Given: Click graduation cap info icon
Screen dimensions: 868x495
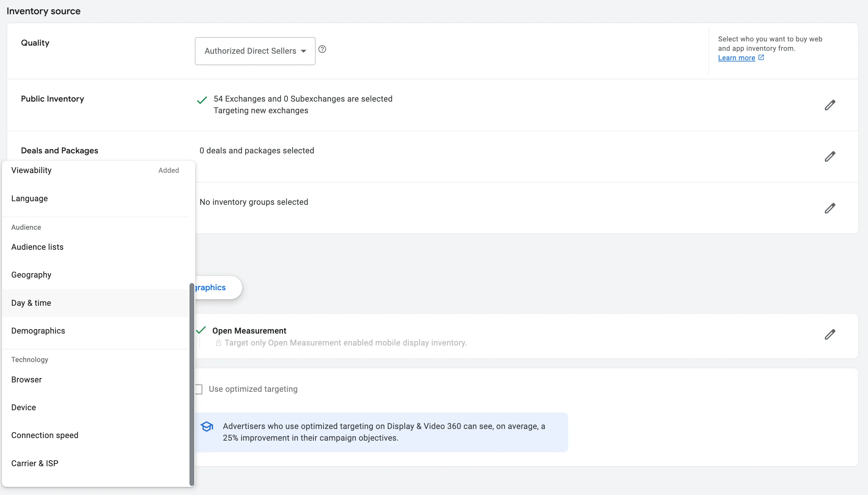Looking at the screenshot, I should (x=207, y=426).
